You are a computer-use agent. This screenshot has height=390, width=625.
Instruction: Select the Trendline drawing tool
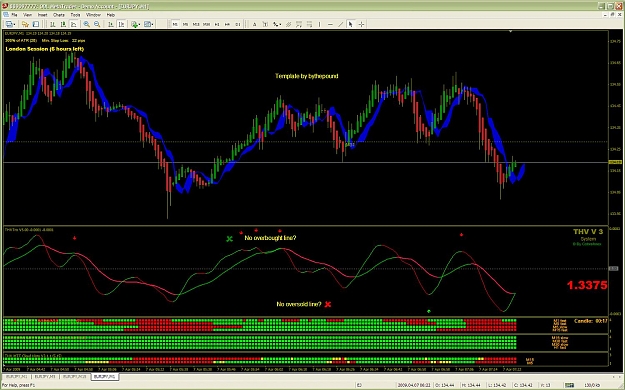[x=340, y=24]
